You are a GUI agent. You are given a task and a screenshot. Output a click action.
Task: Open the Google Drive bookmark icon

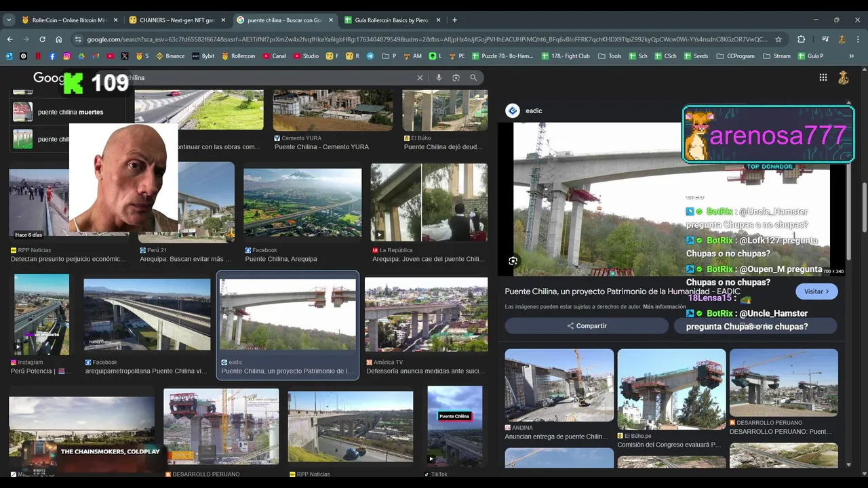coord(81,56)
